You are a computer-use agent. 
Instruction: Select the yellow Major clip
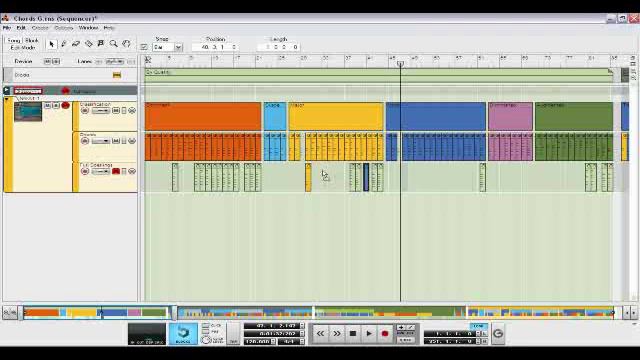coord(336,117)
